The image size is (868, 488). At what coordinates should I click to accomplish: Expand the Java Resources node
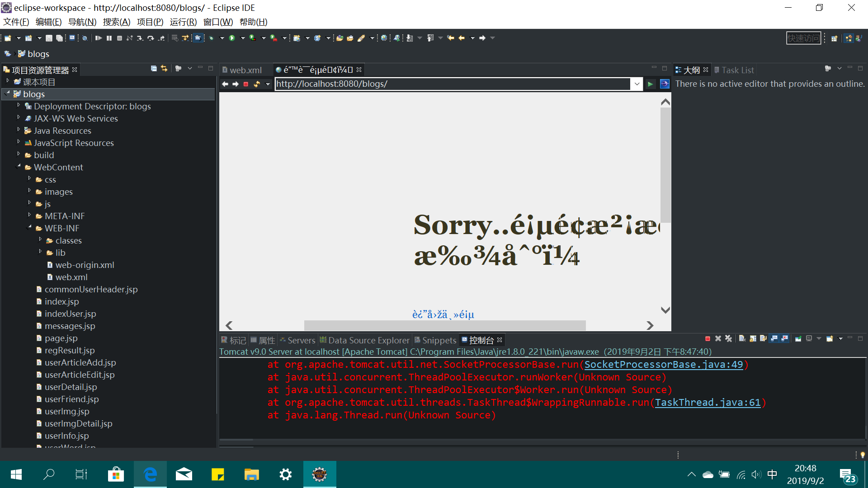(19, 130)
